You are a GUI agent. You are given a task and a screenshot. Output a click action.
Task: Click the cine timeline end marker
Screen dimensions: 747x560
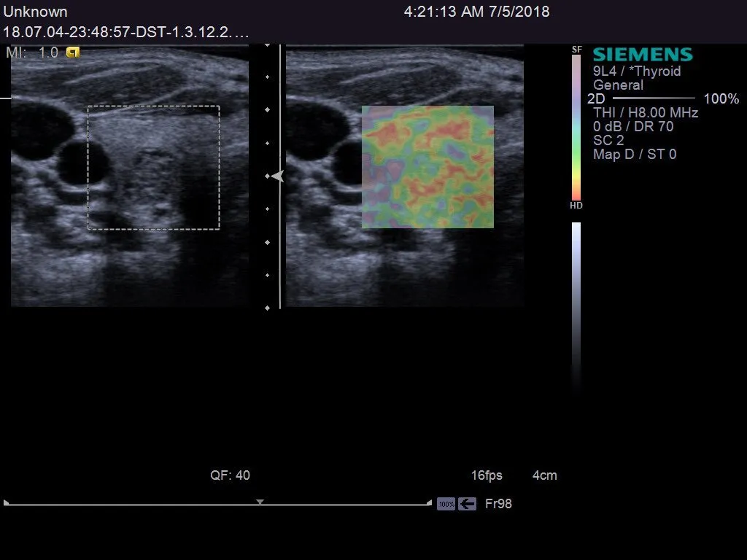click(x=428, y=502)
